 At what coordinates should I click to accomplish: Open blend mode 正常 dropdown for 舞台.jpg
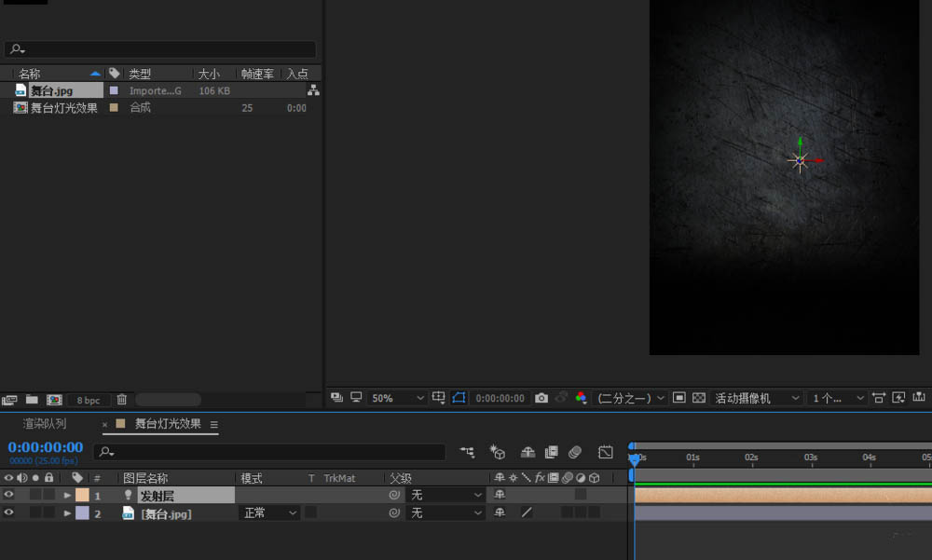tap(269, 513)
